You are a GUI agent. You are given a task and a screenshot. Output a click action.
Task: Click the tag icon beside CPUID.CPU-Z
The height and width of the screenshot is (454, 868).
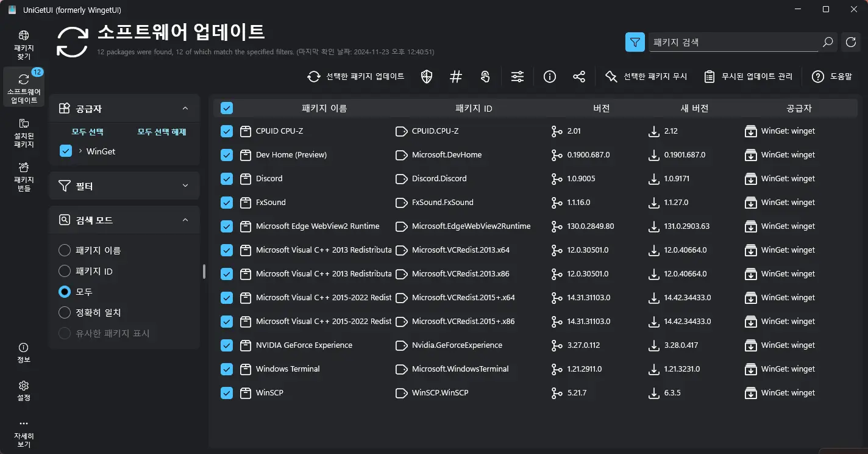[401, 131]
